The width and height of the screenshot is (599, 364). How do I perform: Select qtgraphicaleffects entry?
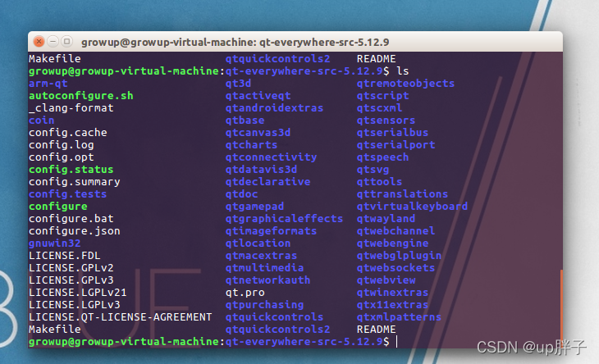click(x=284, y=219)
